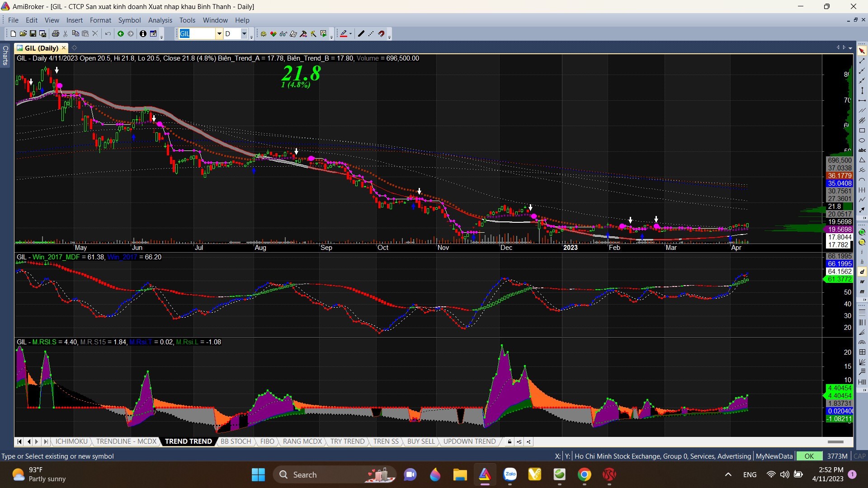Image resolution: width=868 pixels, height=488 pixels.
Task: Switch to BUY SELL sheet tab
Action: click(x=420, y=441)
